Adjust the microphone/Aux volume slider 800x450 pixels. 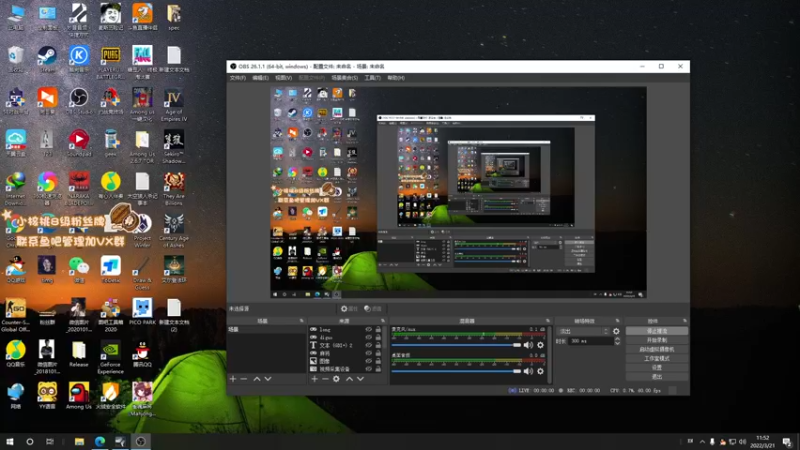456,345
